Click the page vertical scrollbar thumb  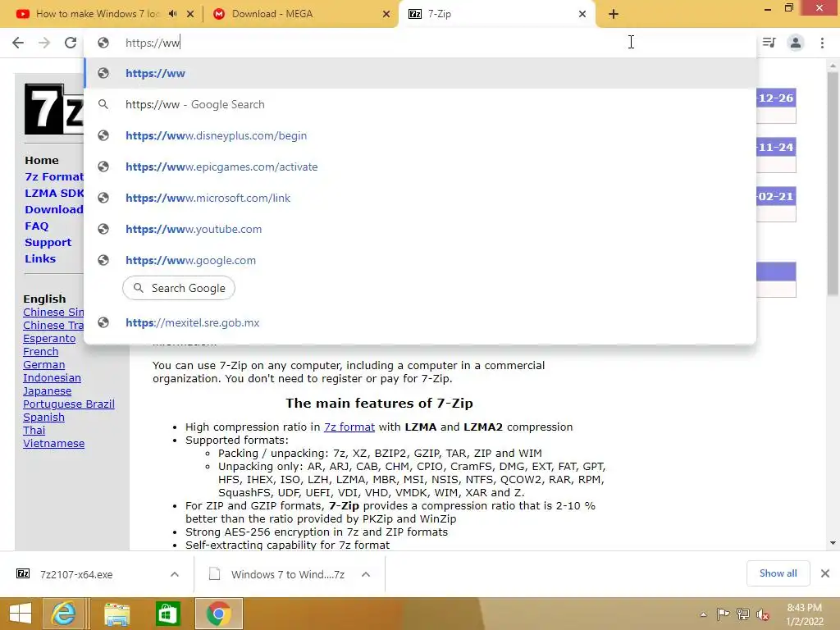833,183
